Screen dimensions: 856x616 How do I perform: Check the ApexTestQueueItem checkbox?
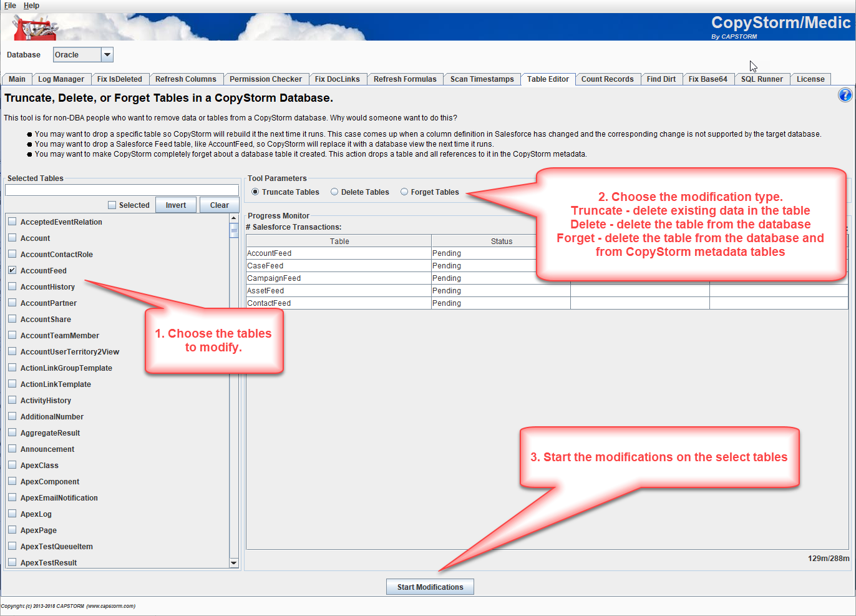(x=12, y=545)
